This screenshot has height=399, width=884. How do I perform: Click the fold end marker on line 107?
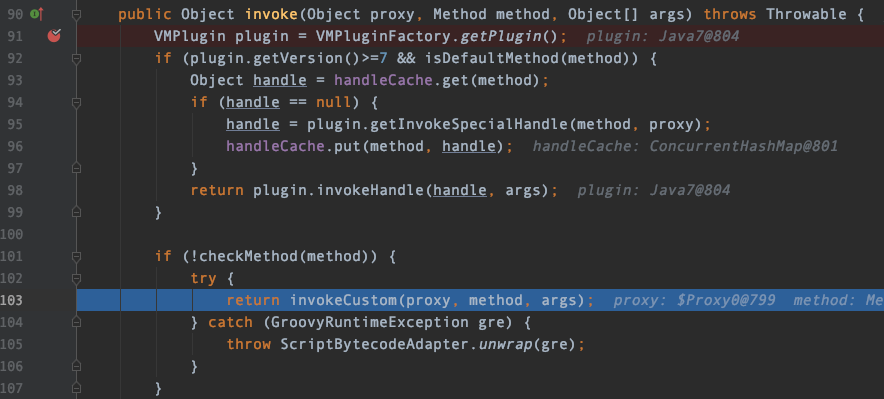[x=77, y=388]
